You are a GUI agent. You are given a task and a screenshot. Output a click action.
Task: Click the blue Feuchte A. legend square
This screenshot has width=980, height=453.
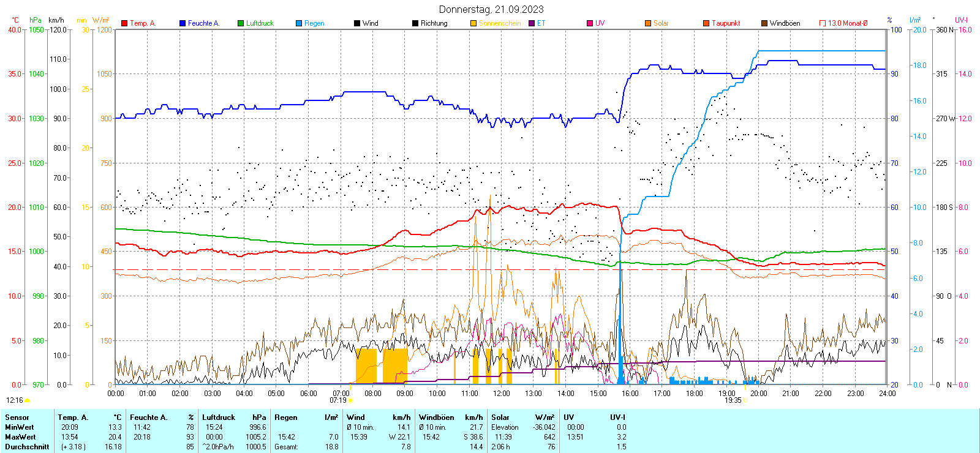point(183,23)
